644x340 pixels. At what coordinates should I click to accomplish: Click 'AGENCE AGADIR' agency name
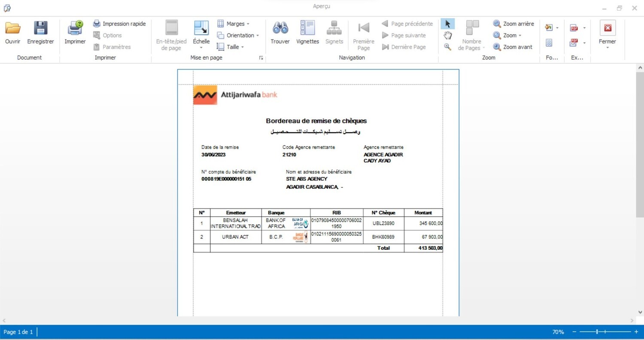point(383,155)
